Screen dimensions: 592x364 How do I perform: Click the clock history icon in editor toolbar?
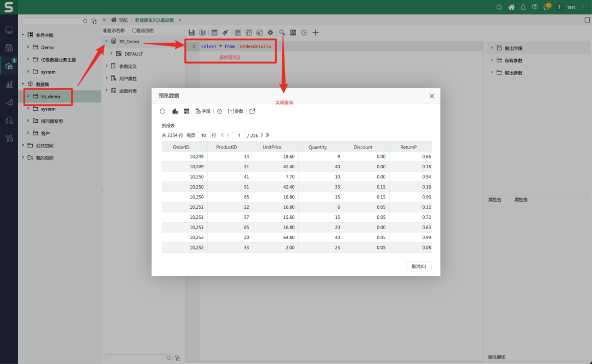pos(304,32)
